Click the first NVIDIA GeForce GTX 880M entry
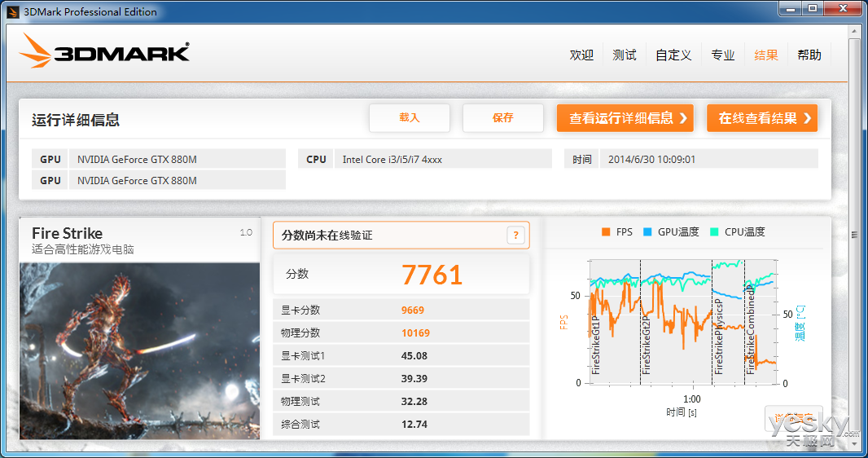Viewport: 868px width, 458px height. click(x=178, y=159)
